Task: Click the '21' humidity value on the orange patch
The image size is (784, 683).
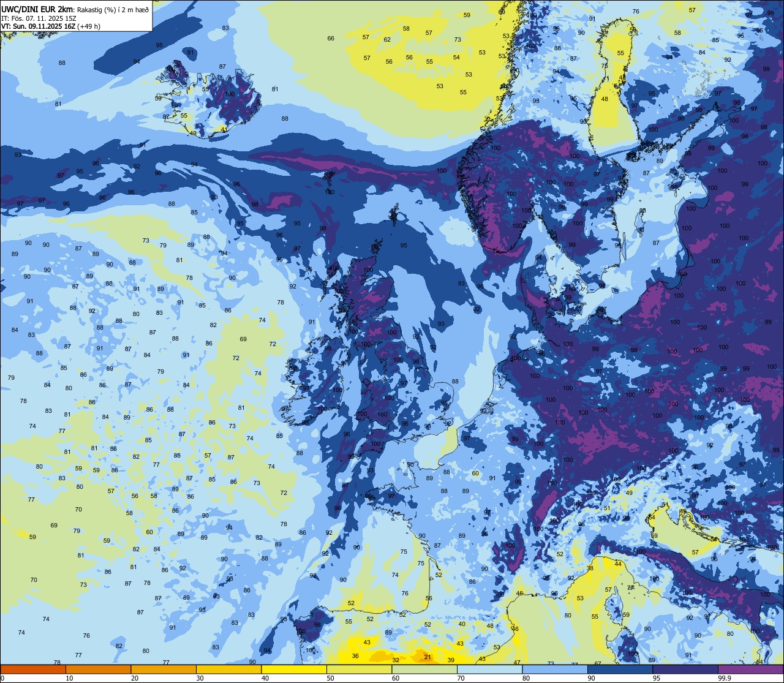Action: click(428, 657)
